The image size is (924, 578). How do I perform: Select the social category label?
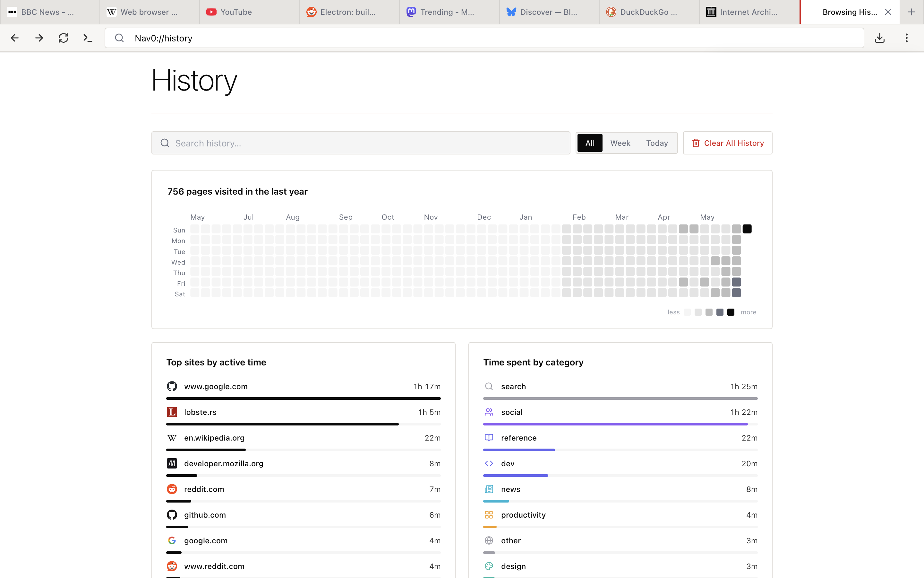(x=511, y=412)
